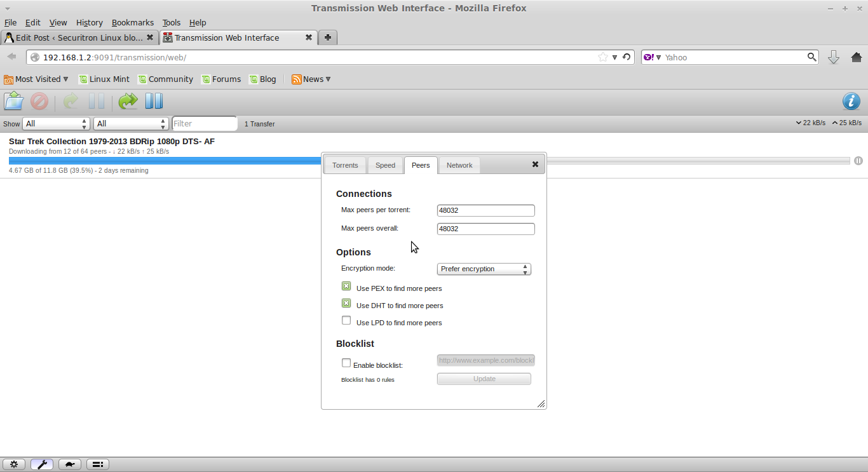Viewport: 868px width, 472px height.
Task: Close the Transmission Web Interface tab
Action: pyautogui.click(x=309, y=37)
